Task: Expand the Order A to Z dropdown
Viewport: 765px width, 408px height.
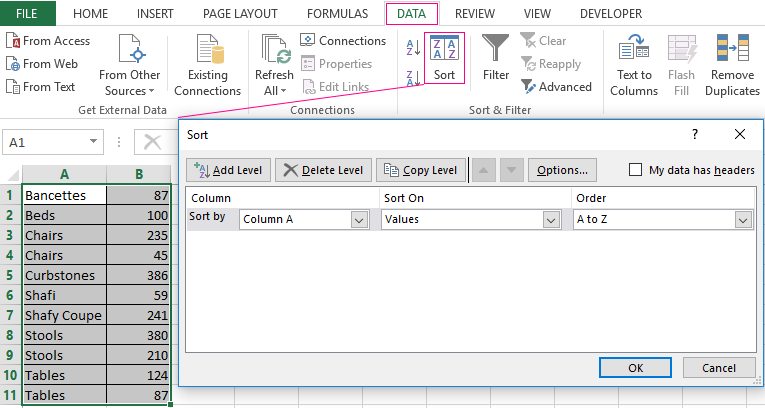Action: click(742, 219)
